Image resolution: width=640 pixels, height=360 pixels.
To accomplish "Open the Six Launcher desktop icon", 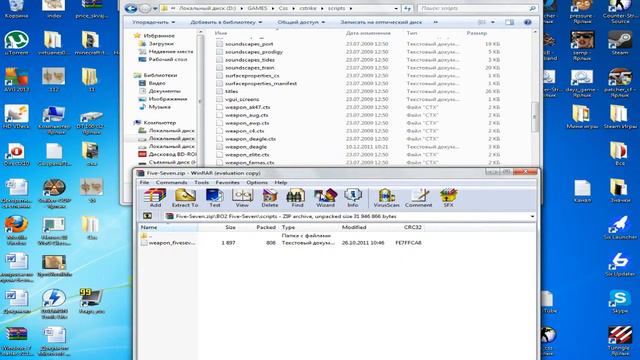I will click(620, 227).
